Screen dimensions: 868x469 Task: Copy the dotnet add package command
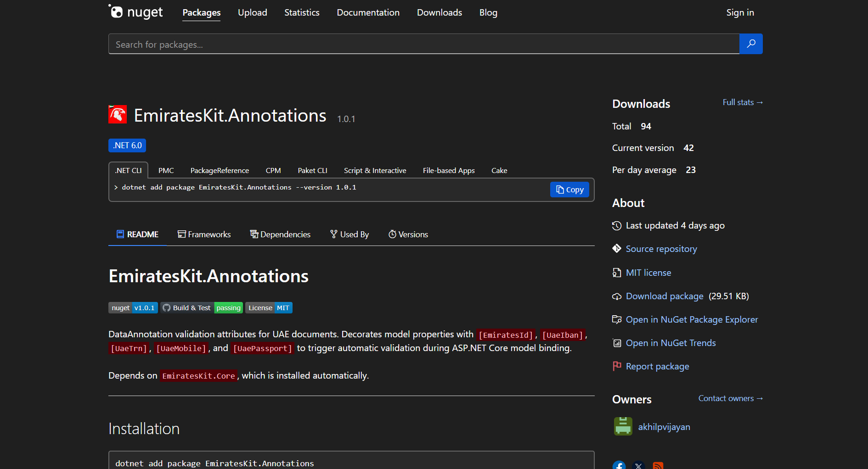click(x=569, y=189)
